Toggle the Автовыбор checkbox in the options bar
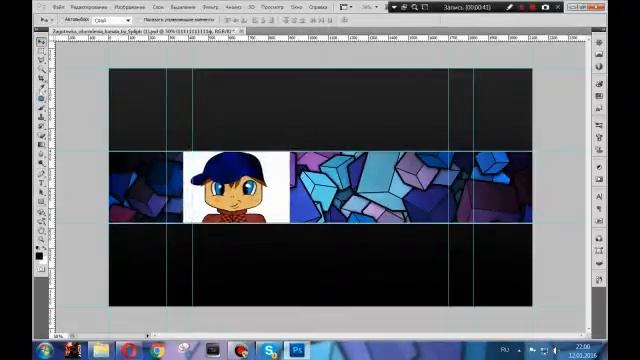The image size is (640, 360). tap(62, 20)
